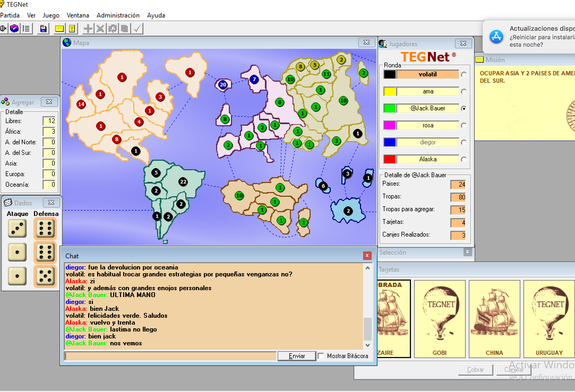Select the URUGUAY card
575x392 pixels.
coord(549,319)
